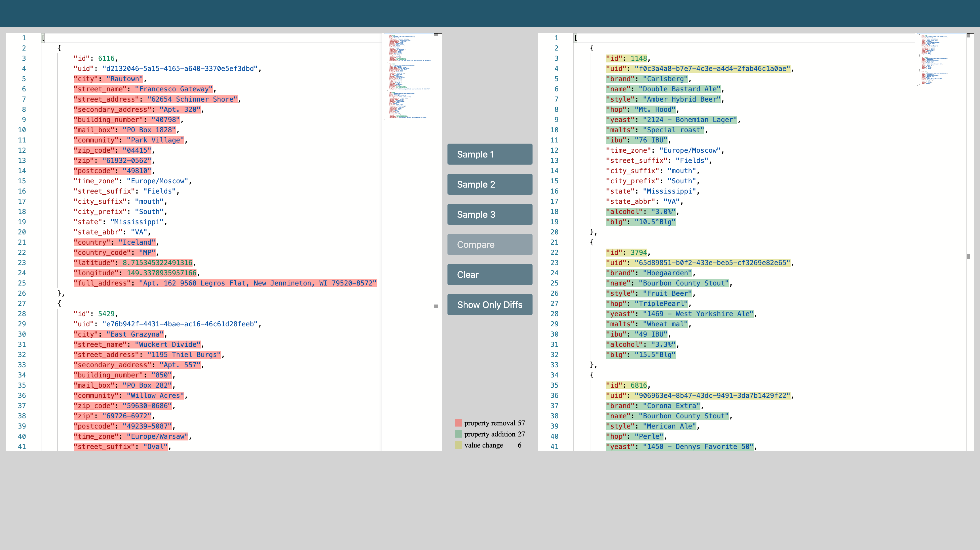Click "malts": "Wheat mal" line

point(647,324)
